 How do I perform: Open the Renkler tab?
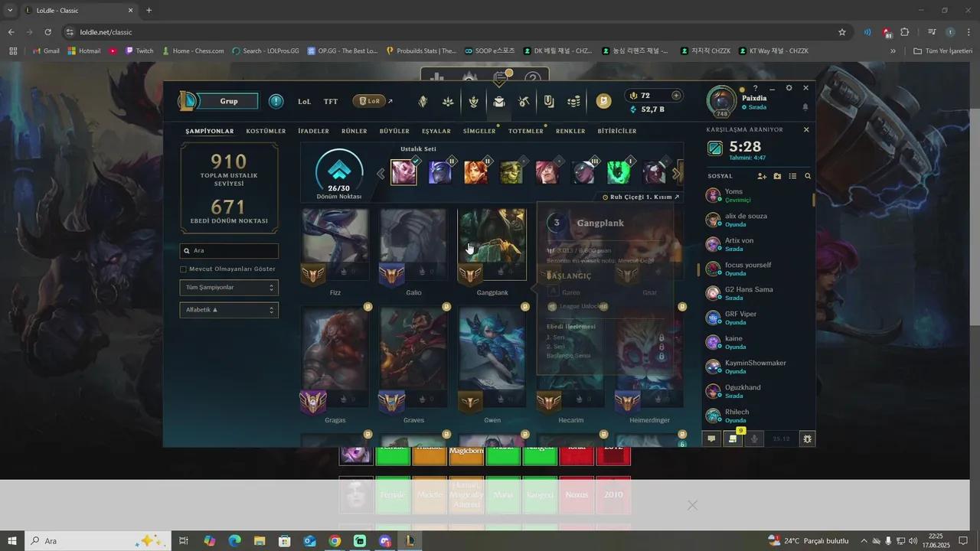tap(570, 131)
